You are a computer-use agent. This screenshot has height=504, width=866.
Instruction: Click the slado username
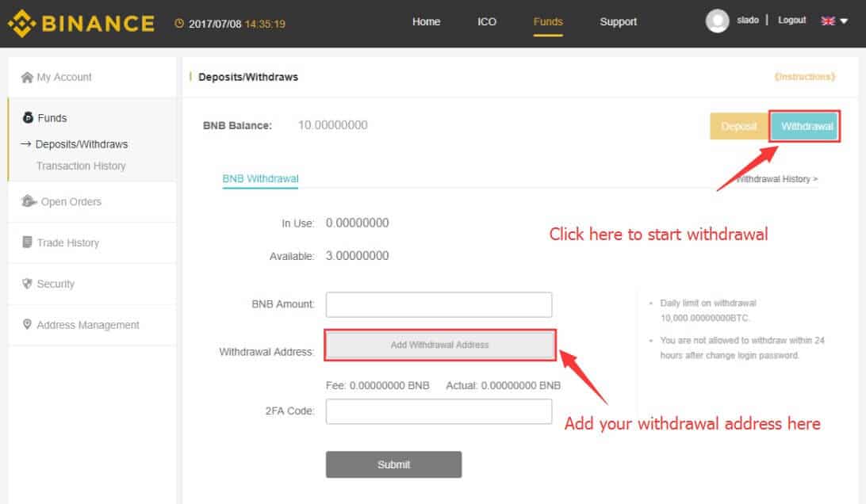pos(747,20)
